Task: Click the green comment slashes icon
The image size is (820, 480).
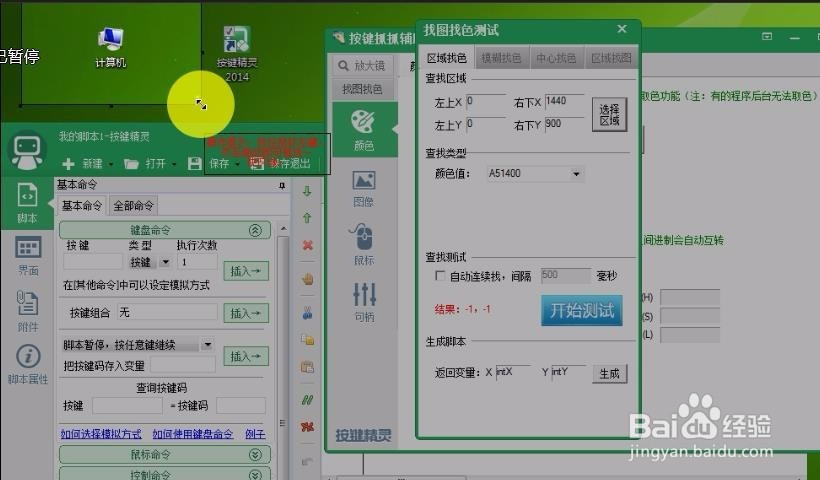Action: pos(308,401)
